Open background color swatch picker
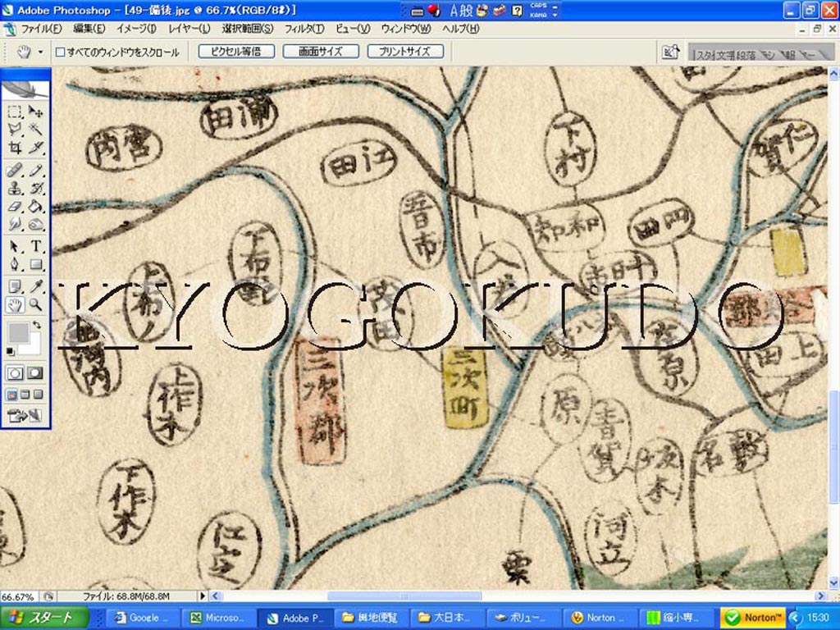The height and width of the screenshot is (630, 840). [33, 347]
